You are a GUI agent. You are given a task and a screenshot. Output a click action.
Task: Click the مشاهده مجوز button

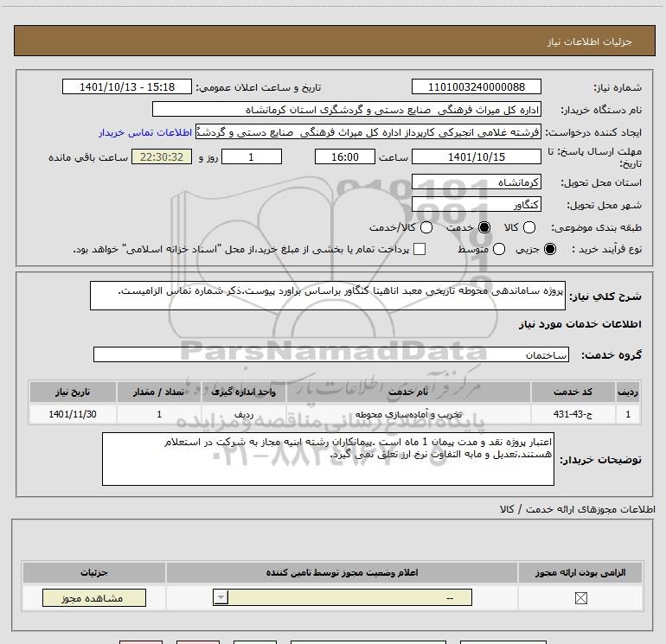click(94, 597)
